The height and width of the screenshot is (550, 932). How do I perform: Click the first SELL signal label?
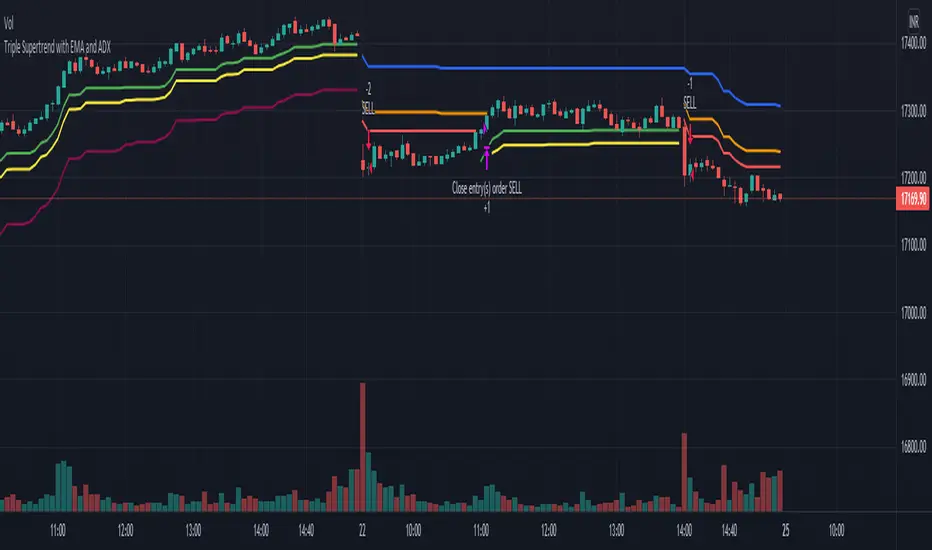pos(368,106)
